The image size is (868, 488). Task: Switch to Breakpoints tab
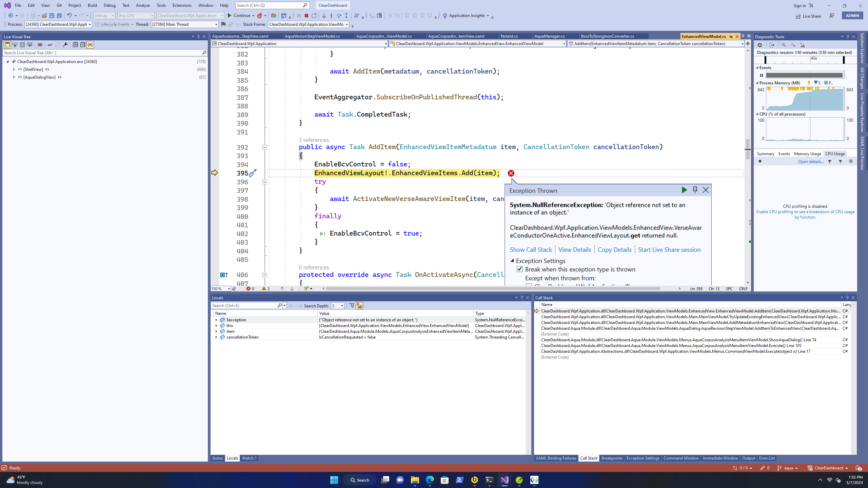(x=612, y=458)
